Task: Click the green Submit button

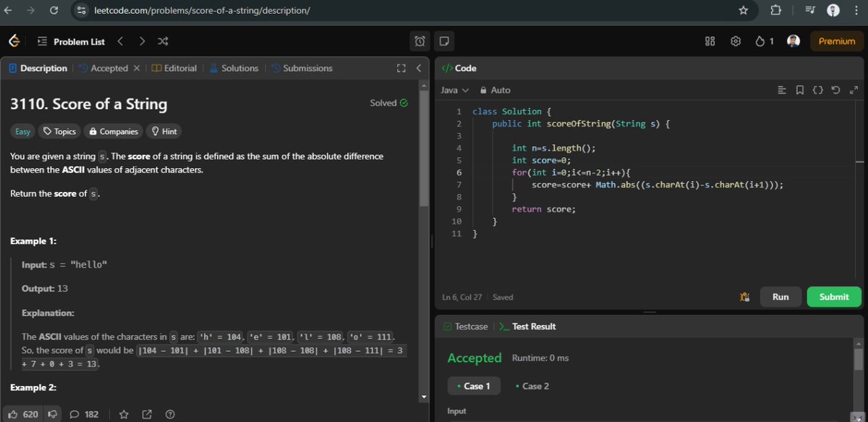Action: 834,297
